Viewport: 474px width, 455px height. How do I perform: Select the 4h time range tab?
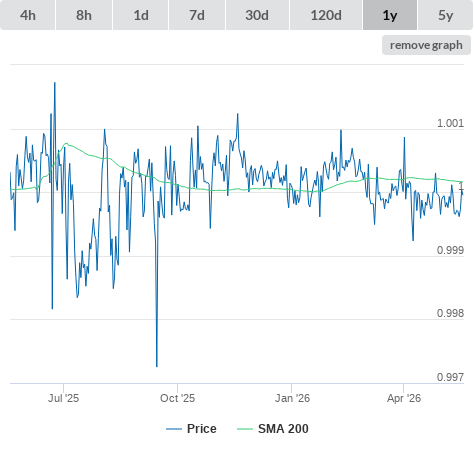click(x=28, y=15)
